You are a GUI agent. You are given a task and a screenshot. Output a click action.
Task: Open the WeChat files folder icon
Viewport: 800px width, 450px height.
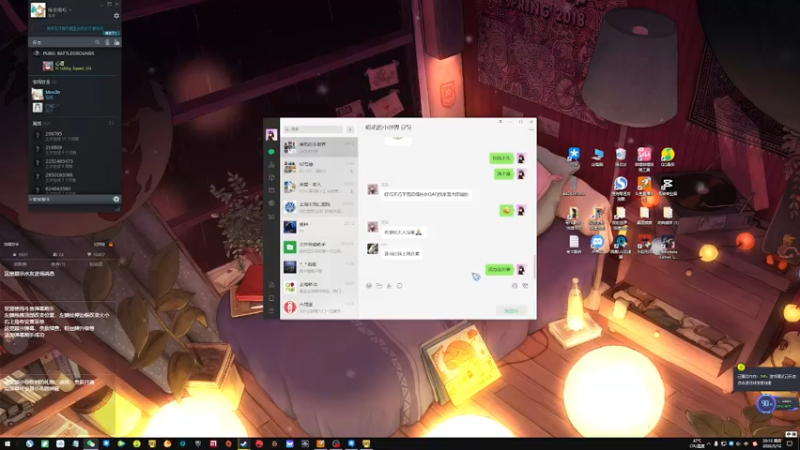tap(271, 190)
